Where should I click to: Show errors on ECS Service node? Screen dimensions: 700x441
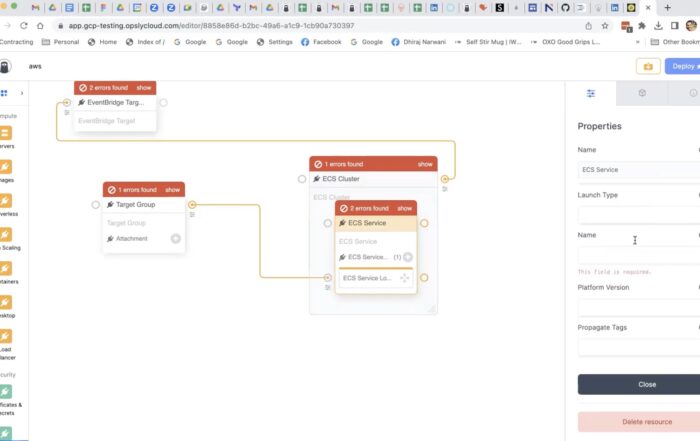404,208
